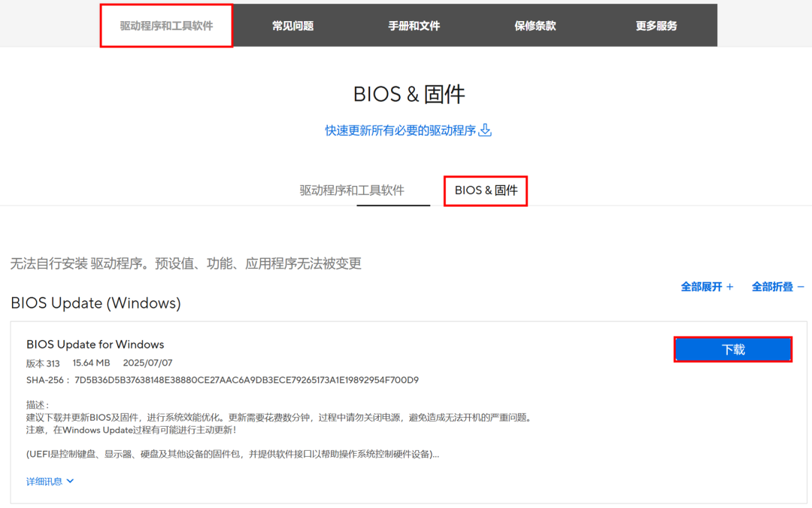
Task: Select the 更多服务 tab
Action: [x=656, y=26]
